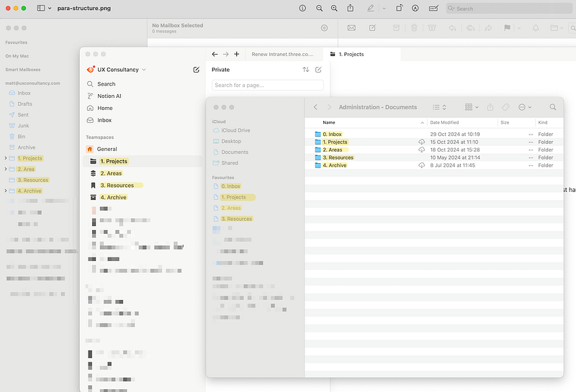
Task: Expand the 1. Projects mailbox in Mail
Action: click(x=6, y=158)
